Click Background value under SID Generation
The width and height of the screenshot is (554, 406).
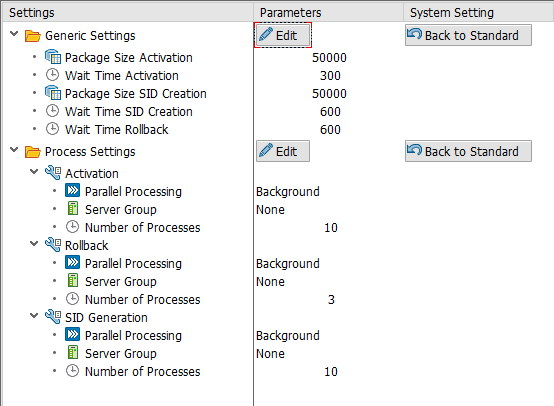click(x=288, y=336)
